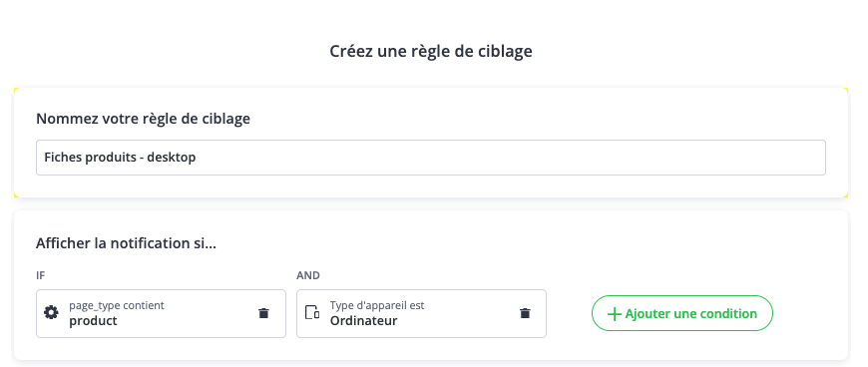Image resolution: width=868 pixels, height=367 pixels.
Task: Focus the targeting rule name input field
Action: (x=431, y=158)
